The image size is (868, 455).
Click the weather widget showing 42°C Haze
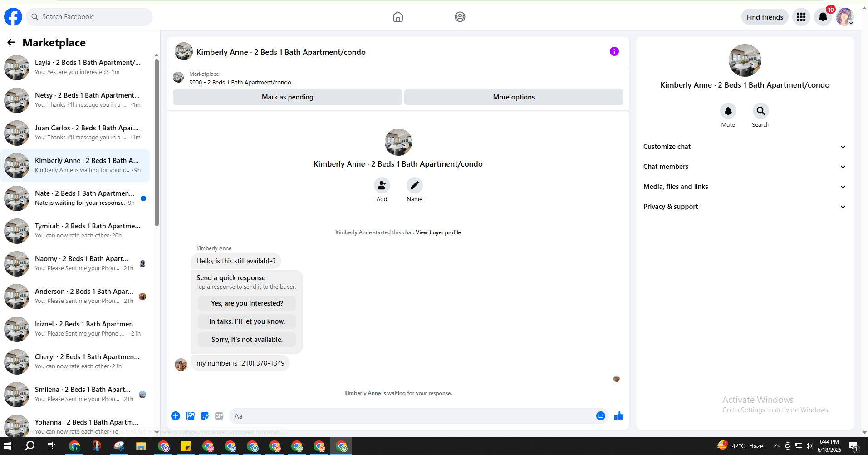[x=740, y=446]
